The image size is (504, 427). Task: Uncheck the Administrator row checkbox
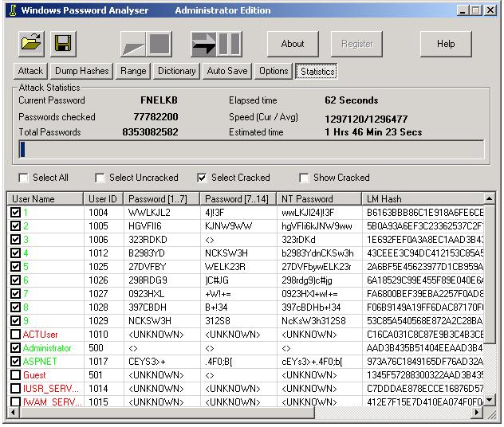pos(15,347)
